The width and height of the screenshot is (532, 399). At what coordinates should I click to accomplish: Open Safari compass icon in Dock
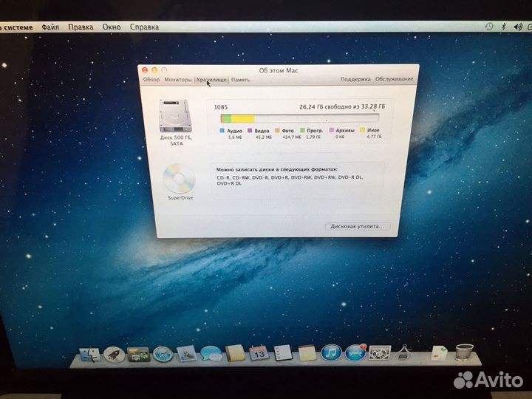click(163, 354)
